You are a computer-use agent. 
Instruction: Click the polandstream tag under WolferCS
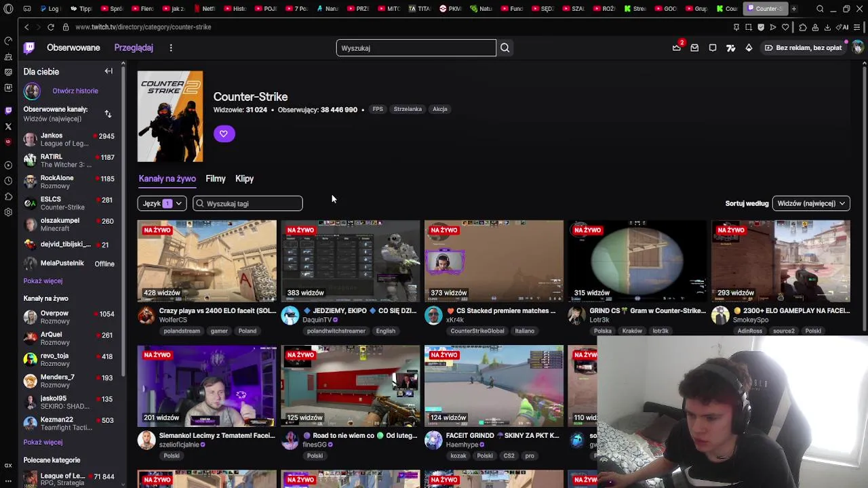[x=182, y=331]
